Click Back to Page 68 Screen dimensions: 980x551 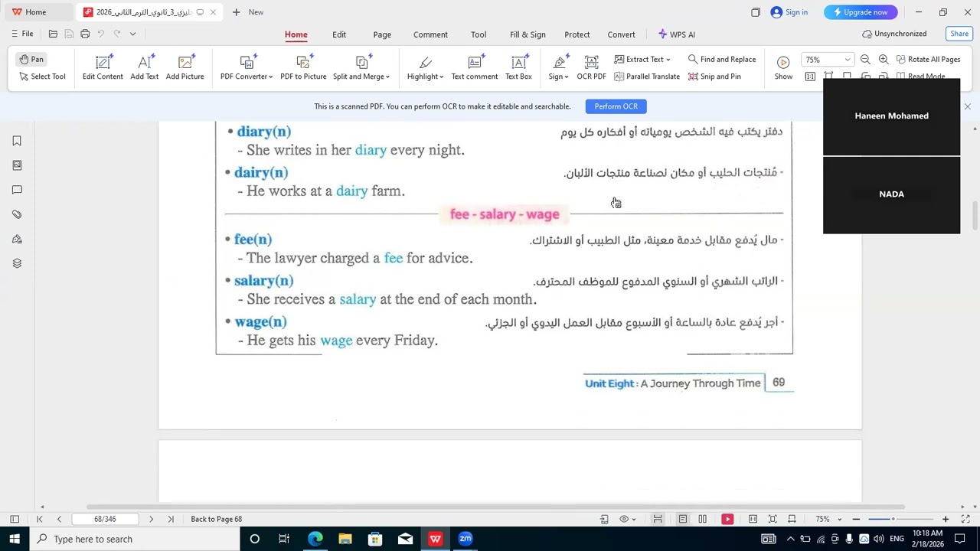[216, 519]
